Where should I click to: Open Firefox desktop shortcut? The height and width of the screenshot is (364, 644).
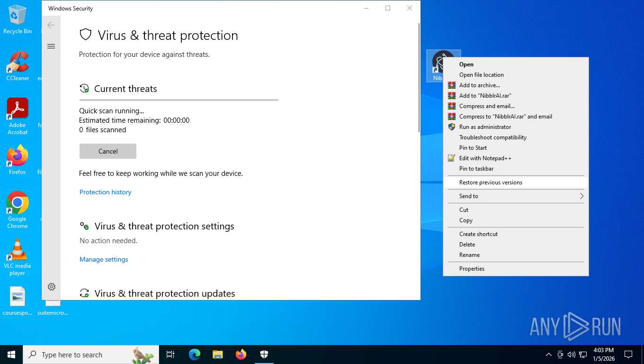click(x=18, y=160)
